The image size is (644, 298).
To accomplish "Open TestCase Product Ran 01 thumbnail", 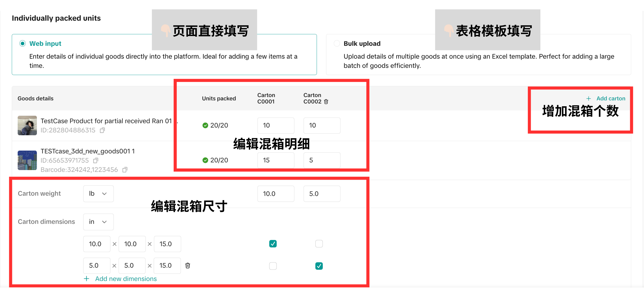I will point(27,126).
